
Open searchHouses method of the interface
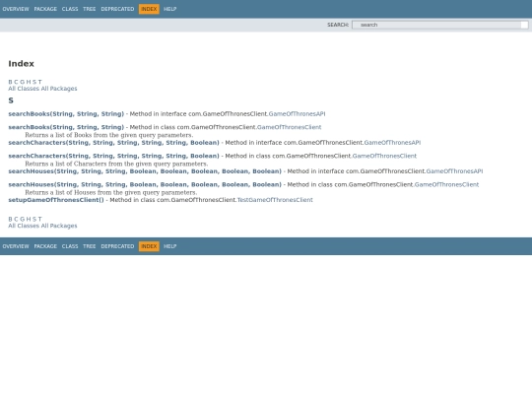point(145,171)
